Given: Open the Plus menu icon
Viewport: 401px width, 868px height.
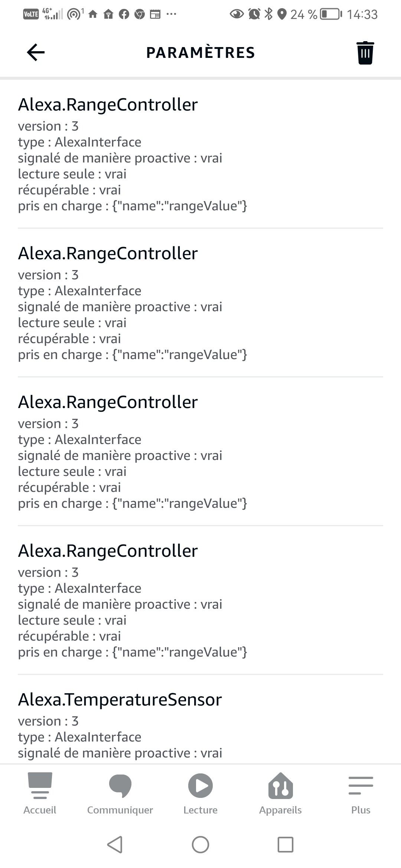Looking at the screenshot, I should (x=361, y=785).
